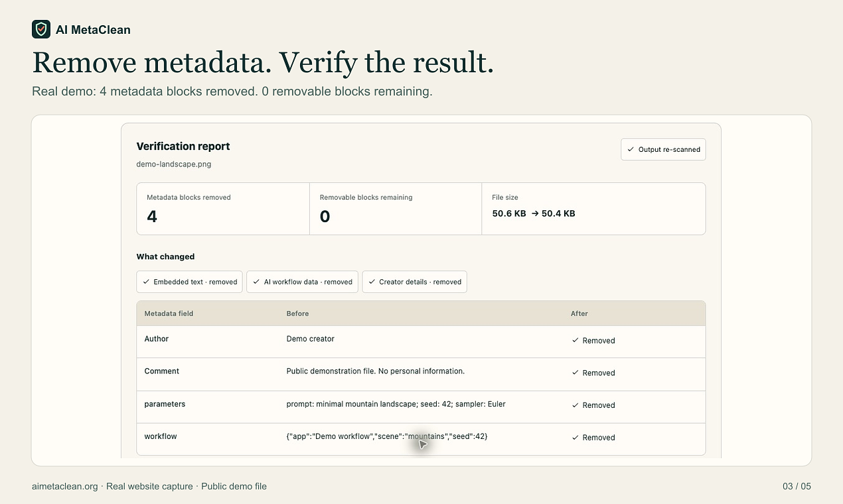Click Removed status in the workflow row
Screen dimensions: 843x504
click(x=599, y=438)
